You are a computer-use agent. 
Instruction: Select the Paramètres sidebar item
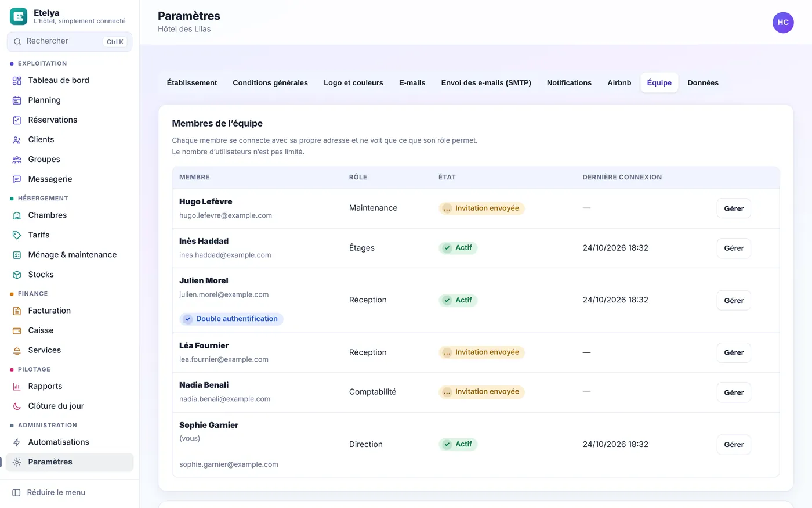click(70, 462)
